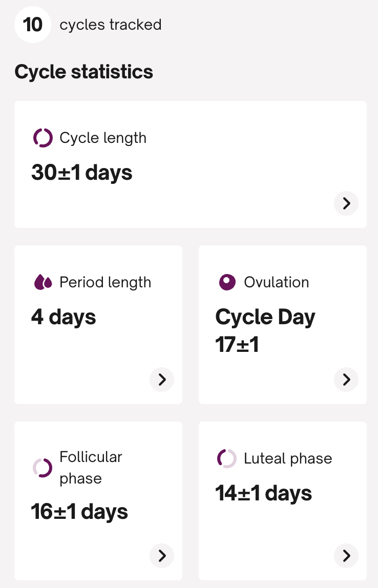Click the 10 cycles tracked badge
The height and width of the screenshot is (588, 378).
(33, 25)
